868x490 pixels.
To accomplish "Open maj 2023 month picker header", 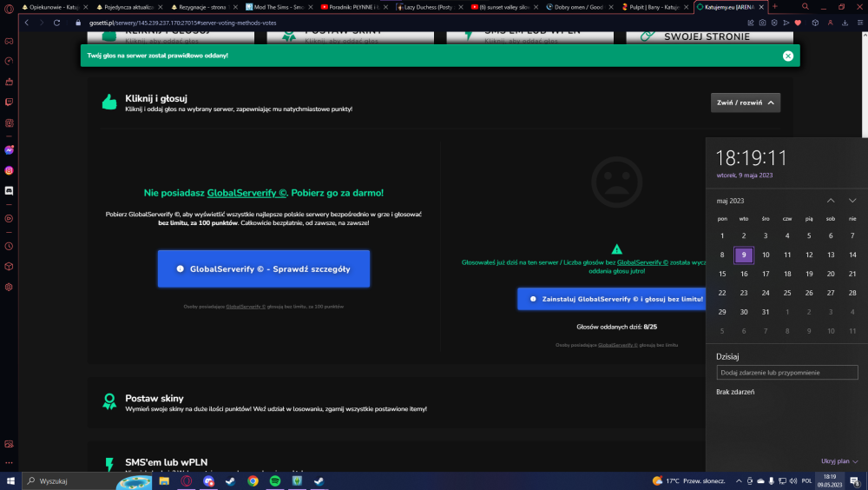I will [730, 201].
